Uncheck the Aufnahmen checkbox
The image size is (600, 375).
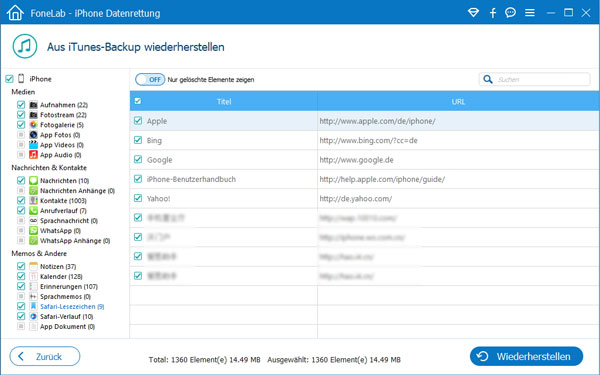(x=21, y=104)
